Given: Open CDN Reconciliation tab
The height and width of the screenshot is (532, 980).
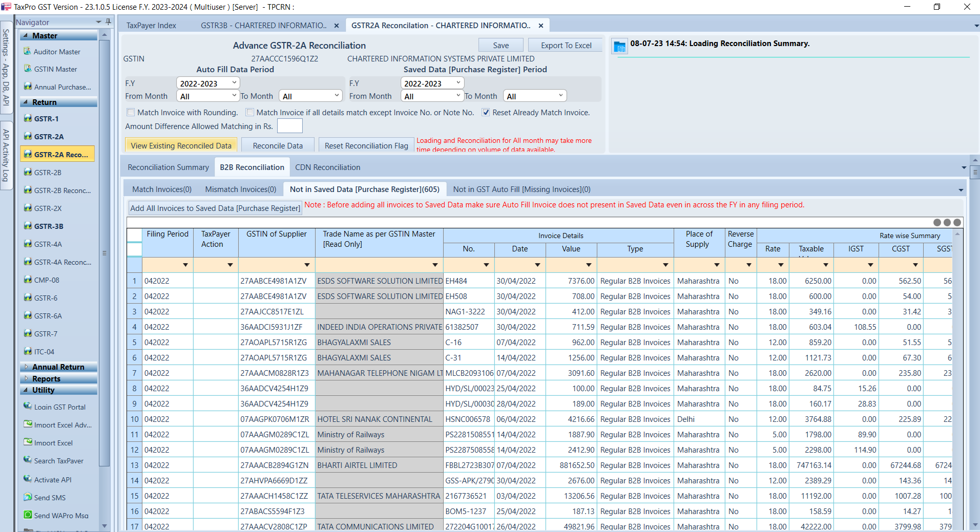Looking at the screenshot, I should point(328,167).
